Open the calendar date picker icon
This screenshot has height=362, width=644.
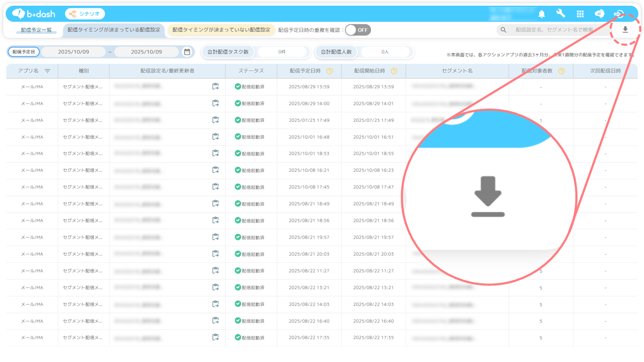point(187,52)
